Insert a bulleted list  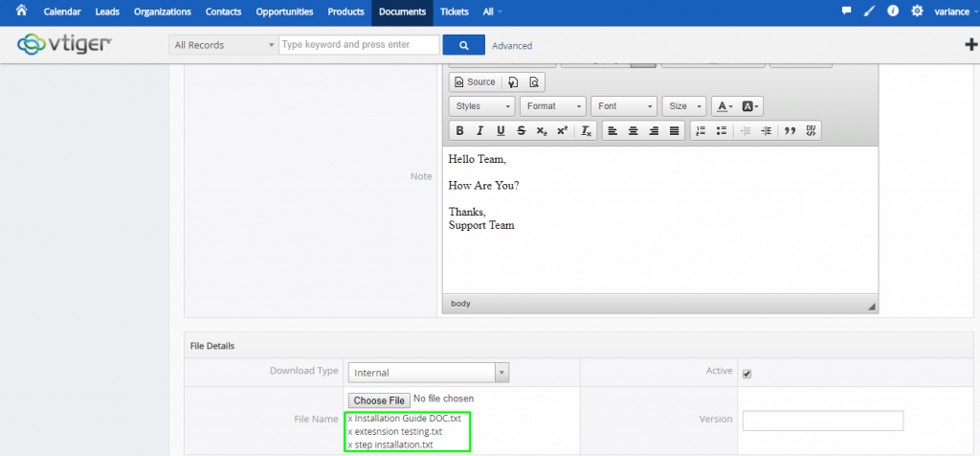[722, 130]
